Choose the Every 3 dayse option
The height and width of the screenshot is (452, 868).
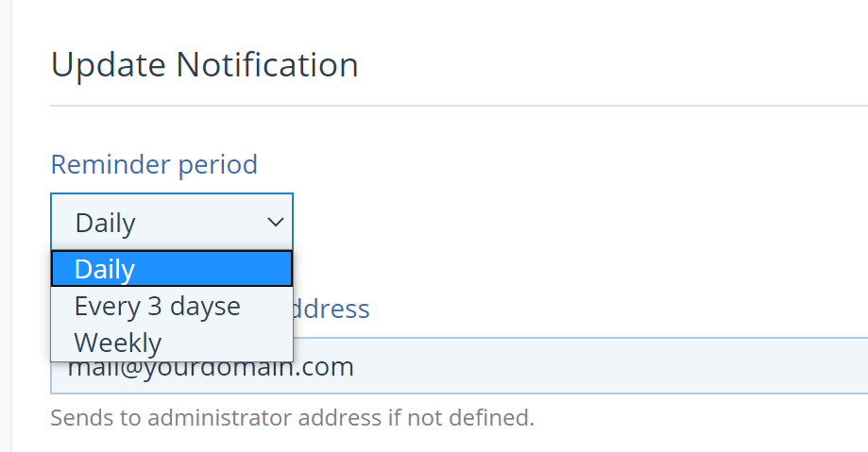point(158,306)
